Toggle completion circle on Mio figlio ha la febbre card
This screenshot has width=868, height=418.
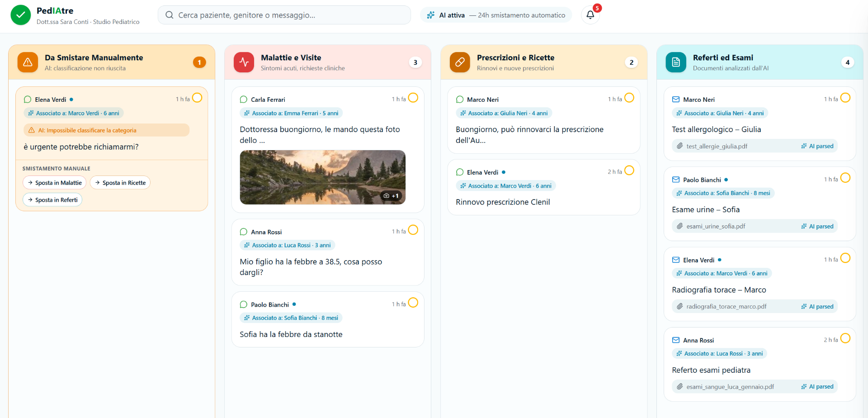click(x=413, y=230)
